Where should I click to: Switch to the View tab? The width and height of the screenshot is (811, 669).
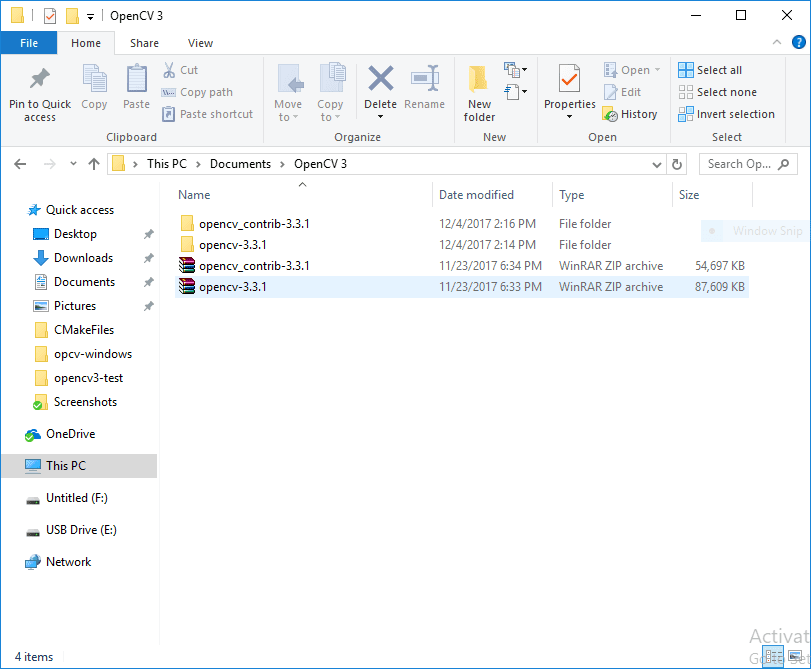click(x=200, y=43)
